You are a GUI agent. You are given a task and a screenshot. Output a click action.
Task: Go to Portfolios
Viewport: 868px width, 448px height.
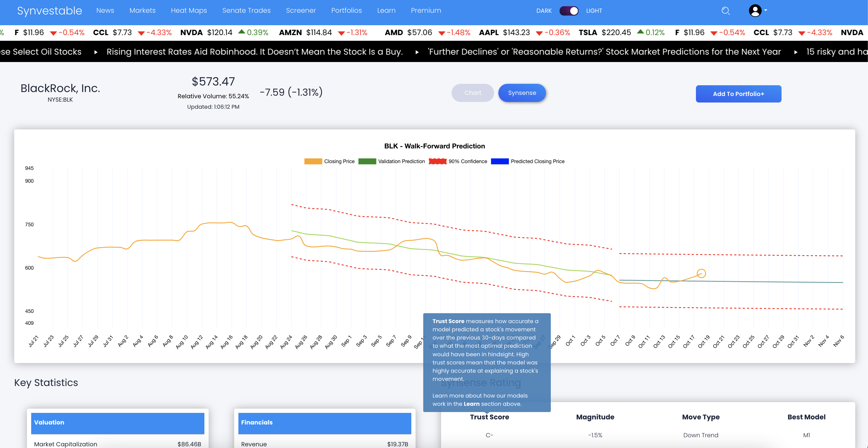pos(346,10)
